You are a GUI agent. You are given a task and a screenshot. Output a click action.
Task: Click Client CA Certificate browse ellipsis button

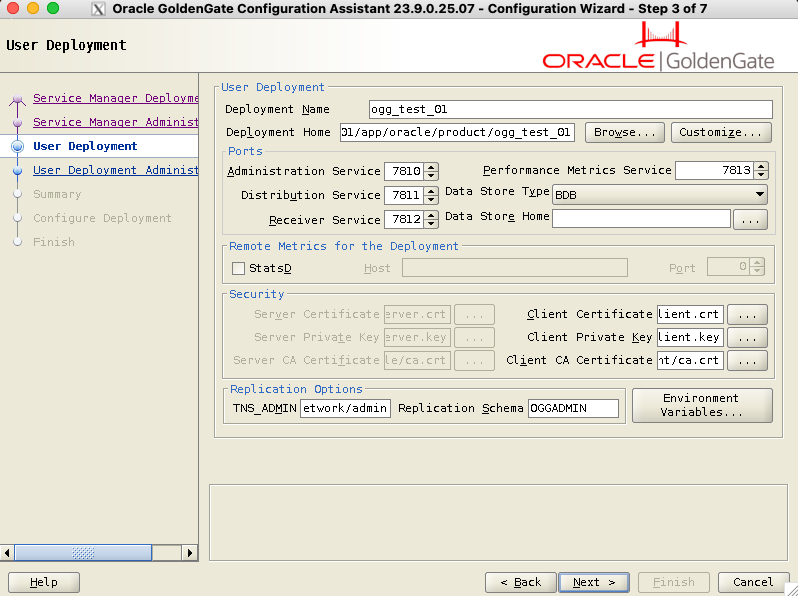[x=746, y=361]
